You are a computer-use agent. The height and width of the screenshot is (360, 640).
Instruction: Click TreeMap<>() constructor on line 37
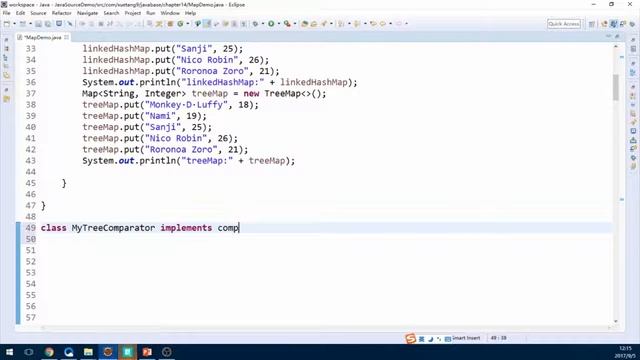tap(293, 93)
